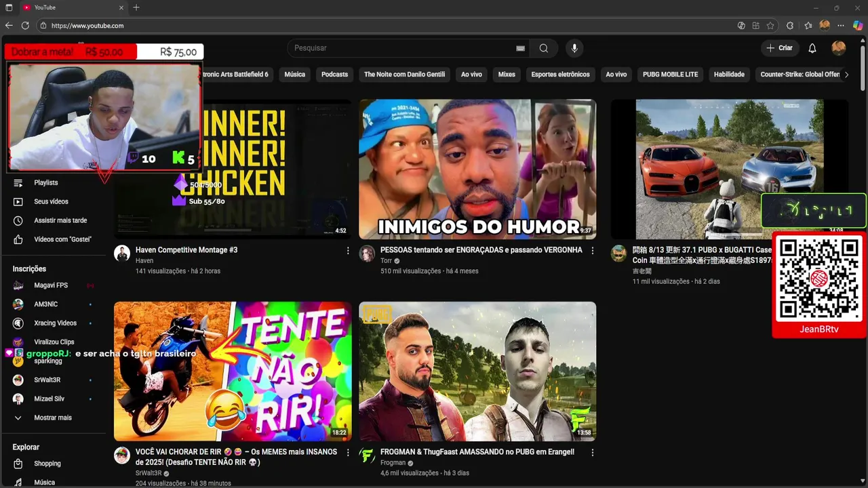Image resolution: width=868 pixels, height=488 pixels.
Task: Click the browser tab actions icon
Action: (9, 7)
